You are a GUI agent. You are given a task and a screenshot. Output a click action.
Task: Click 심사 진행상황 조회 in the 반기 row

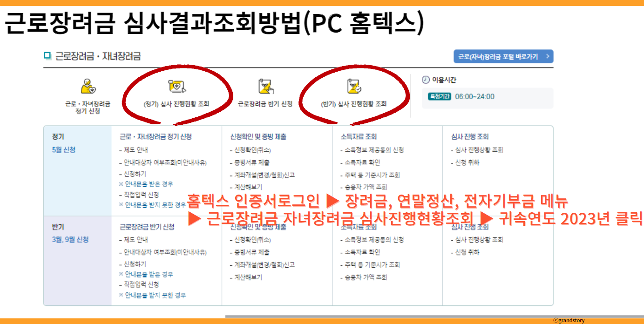pos(477,240)
